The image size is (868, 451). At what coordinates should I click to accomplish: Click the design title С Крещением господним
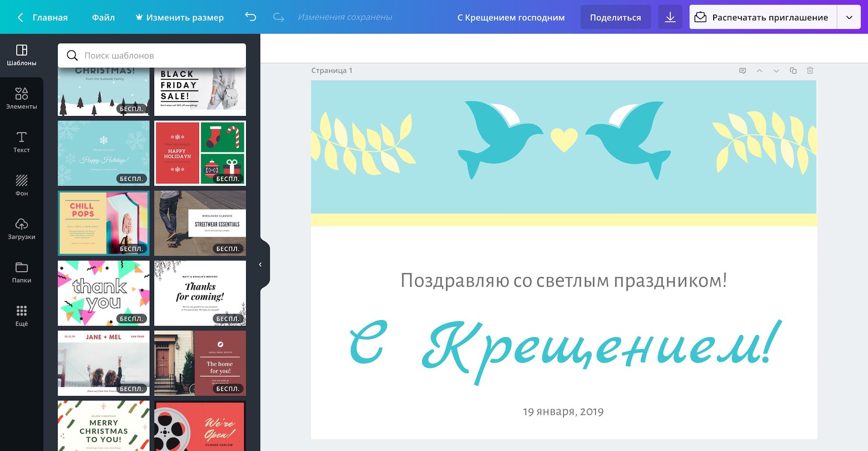point(511,18)
